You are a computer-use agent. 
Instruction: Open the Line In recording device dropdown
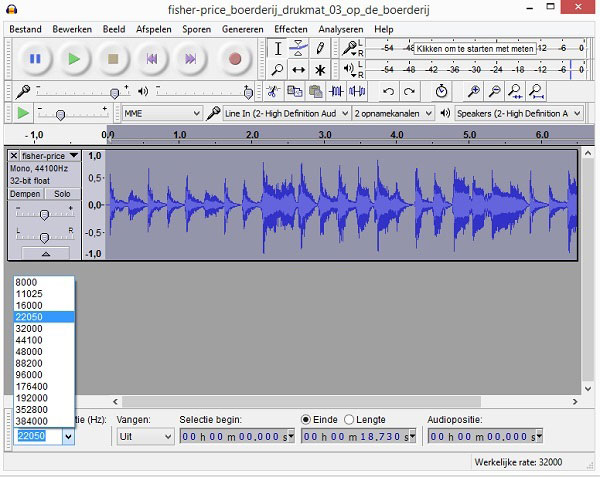click(x=286, y=113)
